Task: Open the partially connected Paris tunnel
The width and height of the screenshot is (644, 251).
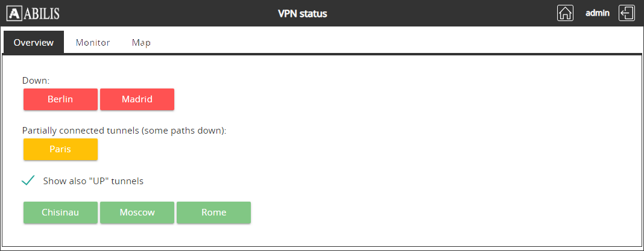Action: click(x=60, y=150)
